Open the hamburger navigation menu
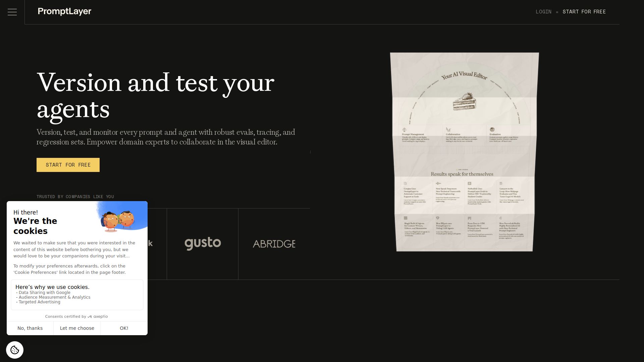The height and width of the screenshot is (362, 644). tap(12, 12)
